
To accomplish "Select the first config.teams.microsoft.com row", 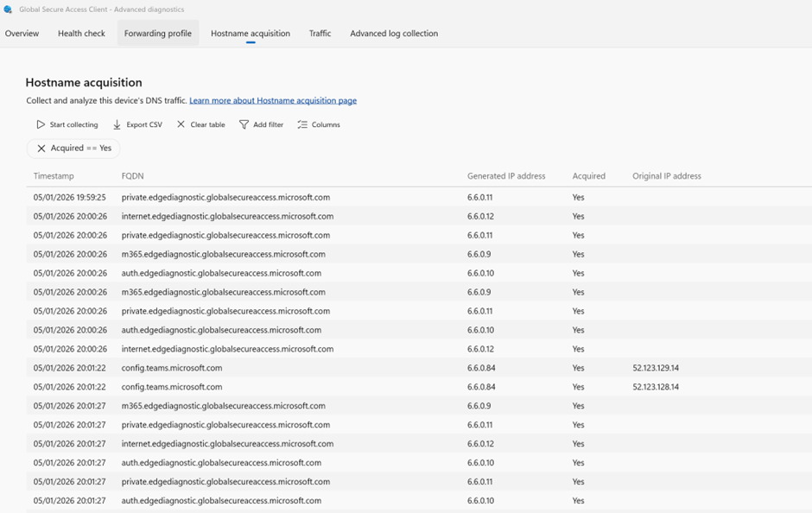I will [172, 368].
